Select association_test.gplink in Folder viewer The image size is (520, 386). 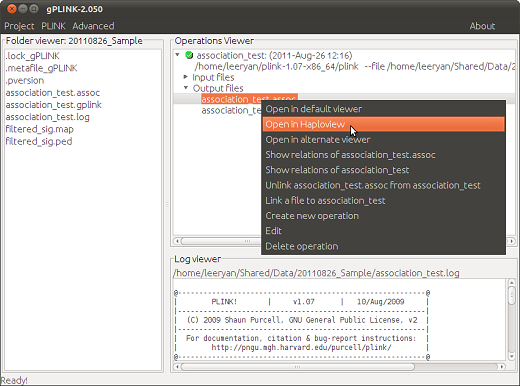[54, 105]
